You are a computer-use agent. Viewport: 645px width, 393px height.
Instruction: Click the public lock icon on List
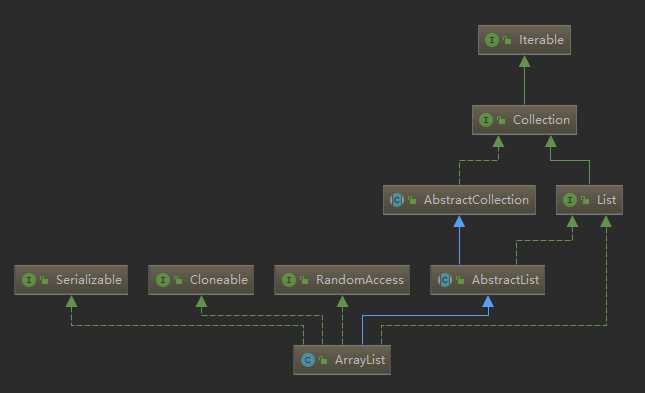click(585, 200)
